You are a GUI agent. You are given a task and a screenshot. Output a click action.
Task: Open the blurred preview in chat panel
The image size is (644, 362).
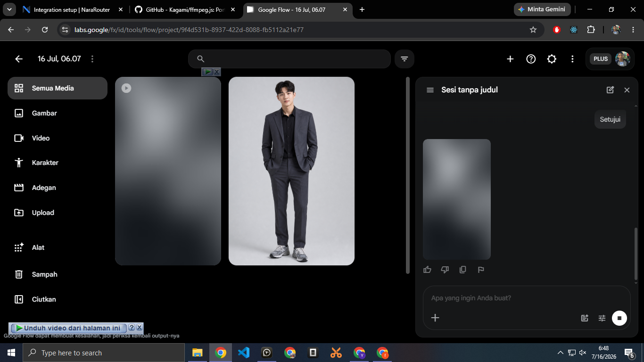pos(457,199)
